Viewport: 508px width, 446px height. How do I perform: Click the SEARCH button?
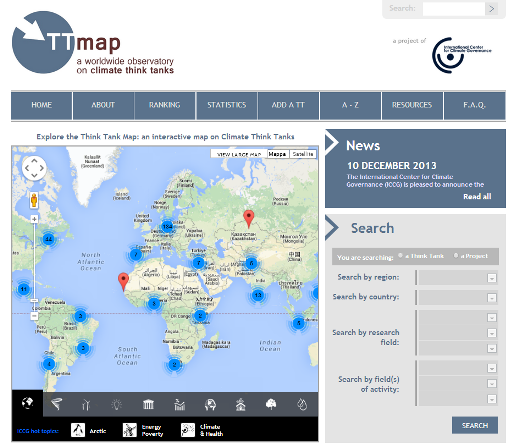[x=475, y=425]
